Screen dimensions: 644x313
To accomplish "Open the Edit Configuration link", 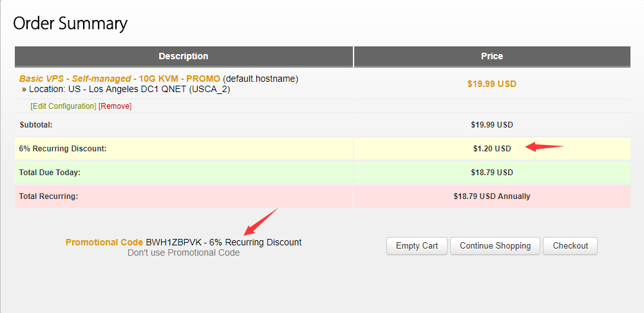I will click(x=63, y=106).
